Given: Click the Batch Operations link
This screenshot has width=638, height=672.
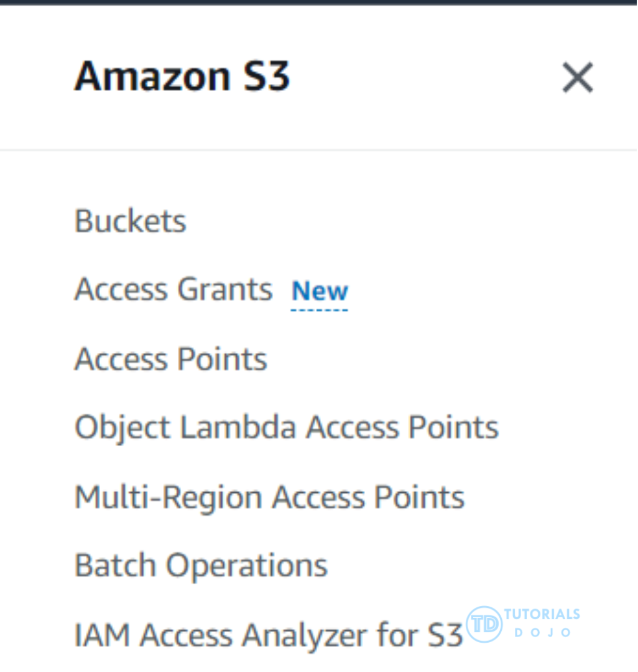Looking at the screenshot, I should [x=201, y=566].
